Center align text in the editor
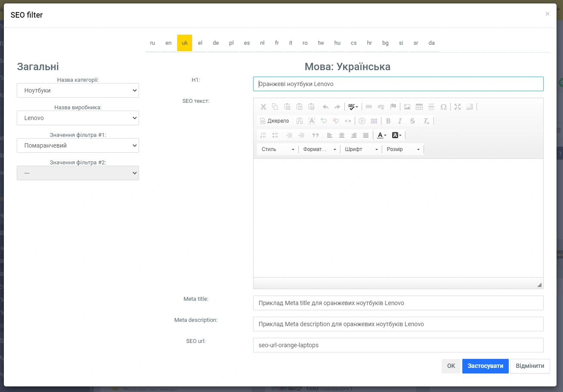Viewport: 563px width, 392px height. pyautogui.click(x=342, y=135)
